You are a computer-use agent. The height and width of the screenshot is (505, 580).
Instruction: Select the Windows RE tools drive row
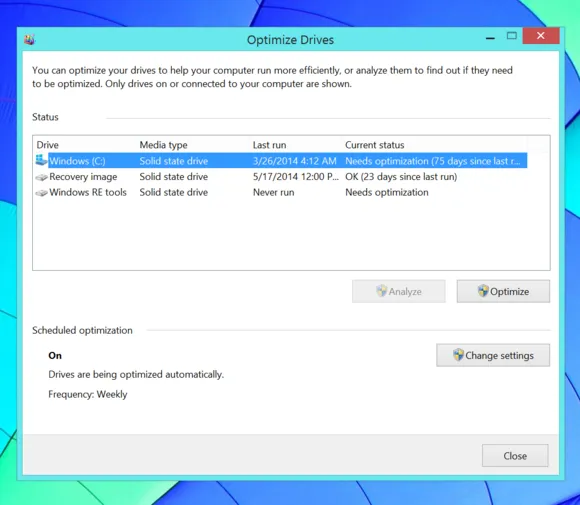pyautogui.click(x=281, y=192)
